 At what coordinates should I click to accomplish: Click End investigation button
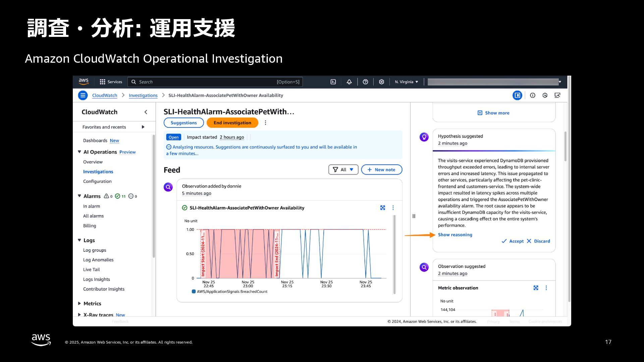(x=232, y=123)
